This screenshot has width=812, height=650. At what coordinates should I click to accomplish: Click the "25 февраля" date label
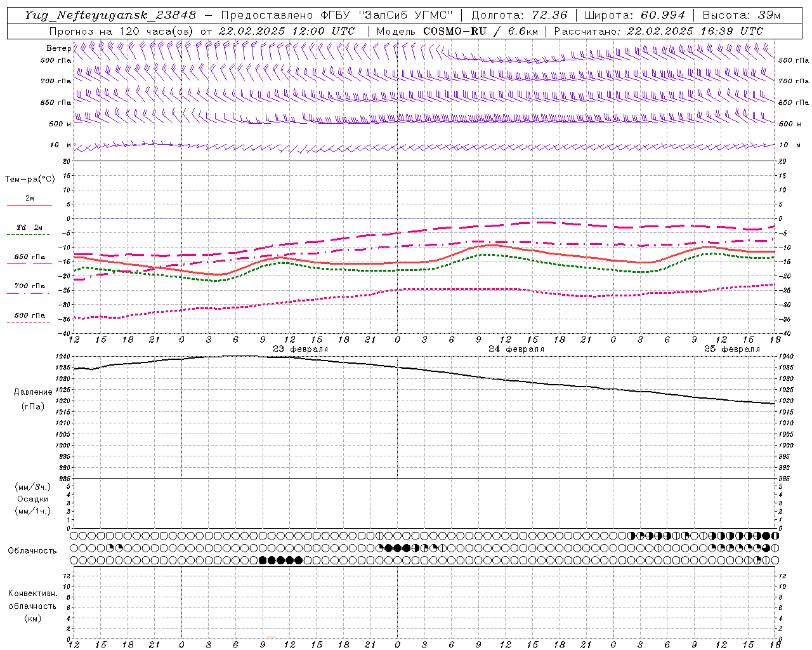point(732,349)
